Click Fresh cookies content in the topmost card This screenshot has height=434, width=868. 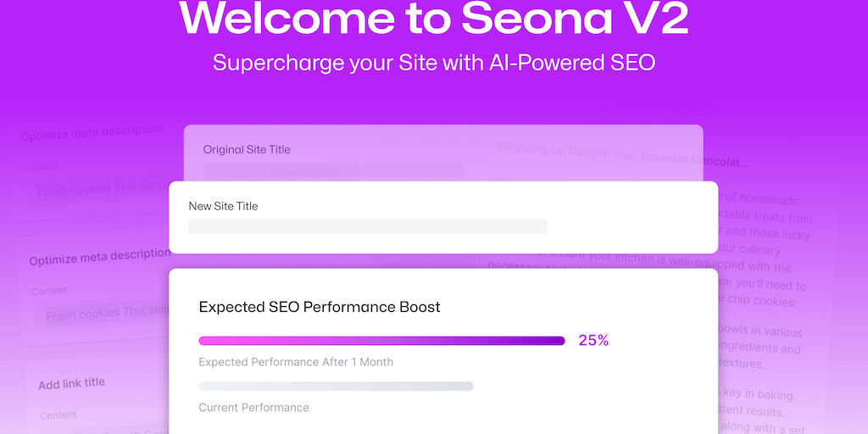point(74,190)
